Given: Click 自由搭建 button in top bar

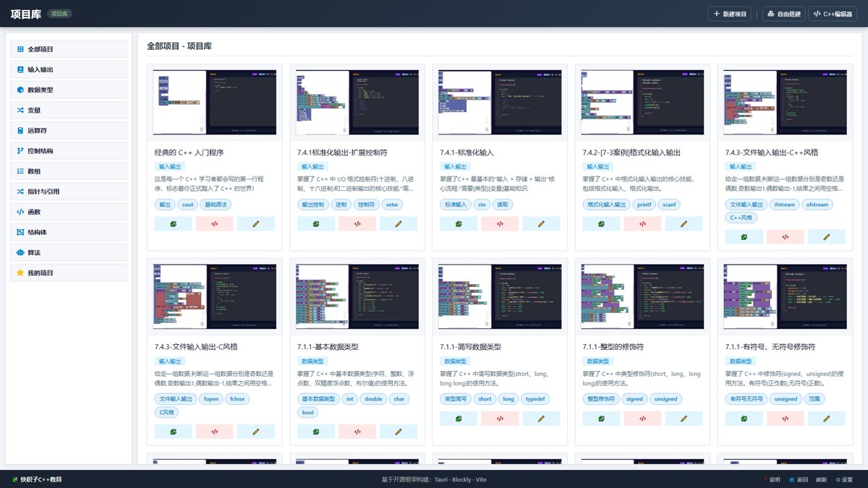Looking at the screenshot, I should (x=784, y=14).
